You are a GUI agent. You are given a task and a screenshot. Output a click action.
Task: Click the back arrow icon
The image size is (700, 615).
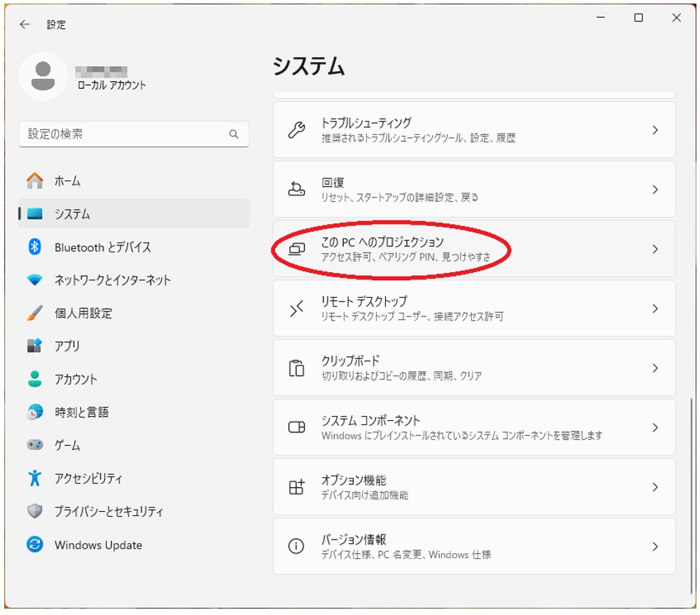coord(25,24)
